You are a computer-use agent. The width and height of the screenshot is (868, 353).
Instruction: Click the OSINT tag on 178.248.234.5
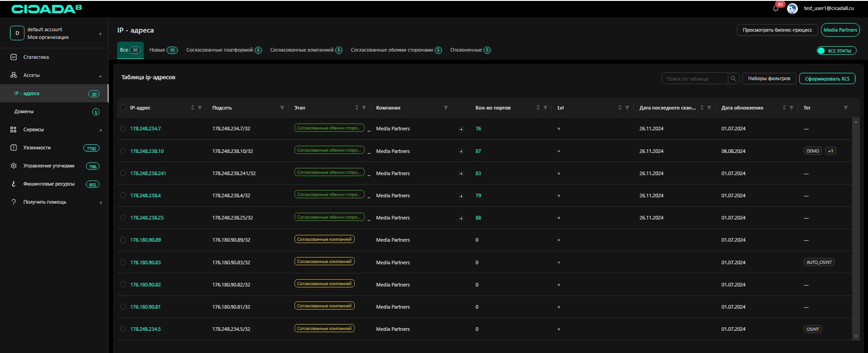point(813,329)
